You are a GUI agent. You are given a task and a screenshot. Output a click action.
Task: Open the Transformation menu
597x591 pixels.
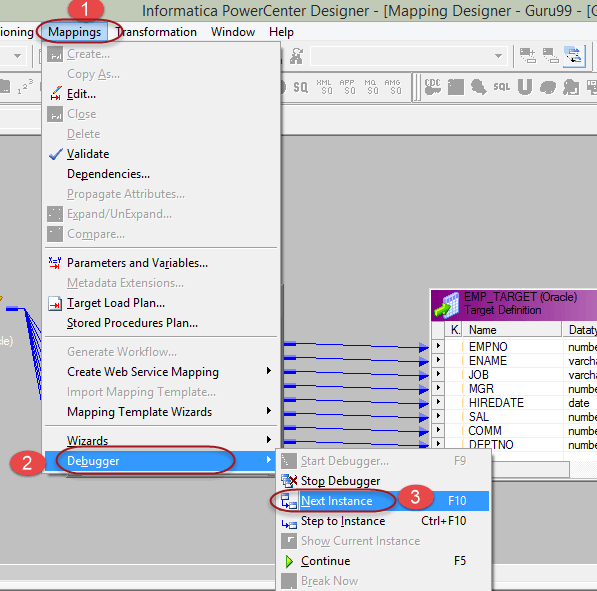coord(156,32)
